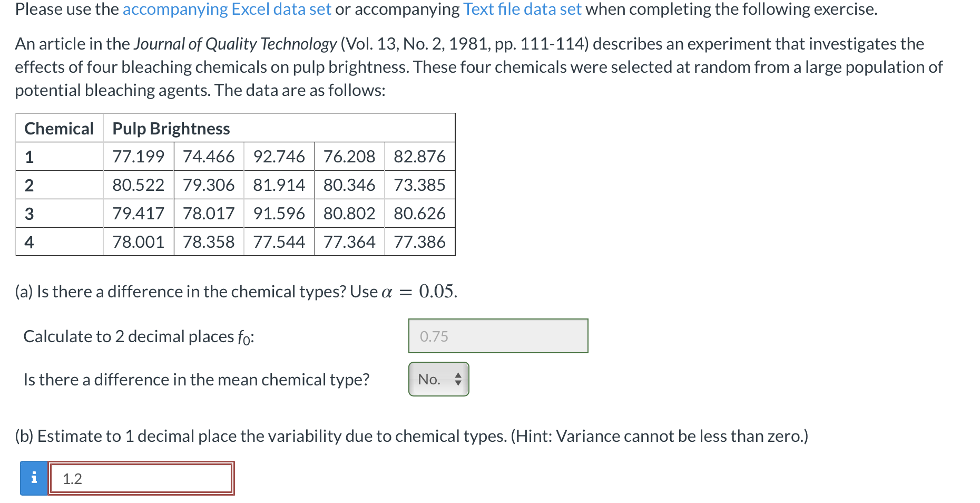Image resolution: width=980 pixels, height=503 pixels.
Task: Select the cell showing 77.386
Action: 419,242
